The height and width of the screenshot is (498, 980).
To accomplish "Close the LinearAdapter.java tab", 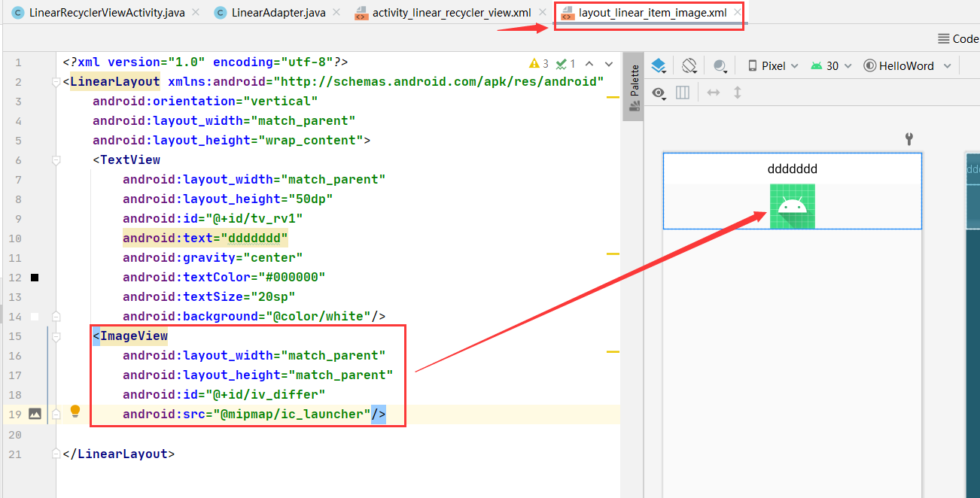I will tap(336, 13).
